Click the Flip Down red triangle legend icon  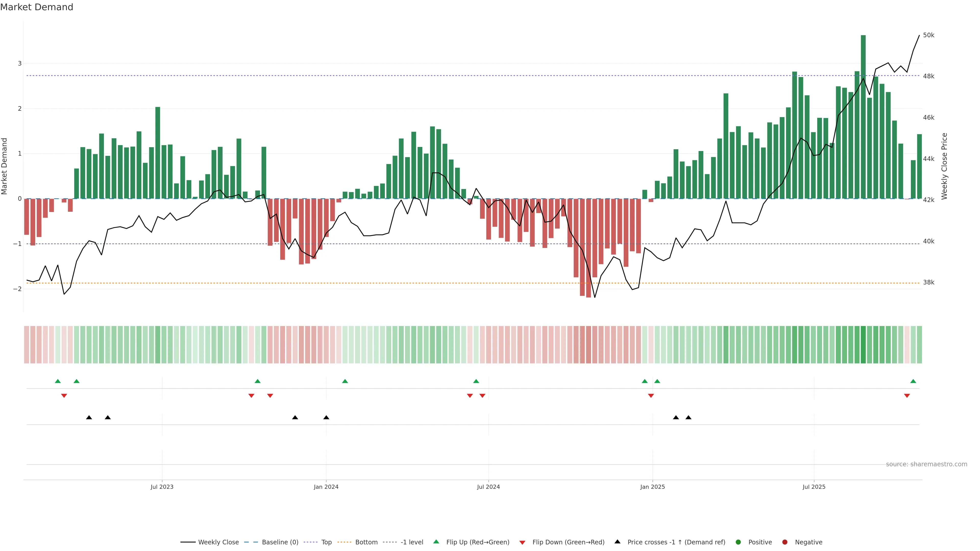pos(522,542)
